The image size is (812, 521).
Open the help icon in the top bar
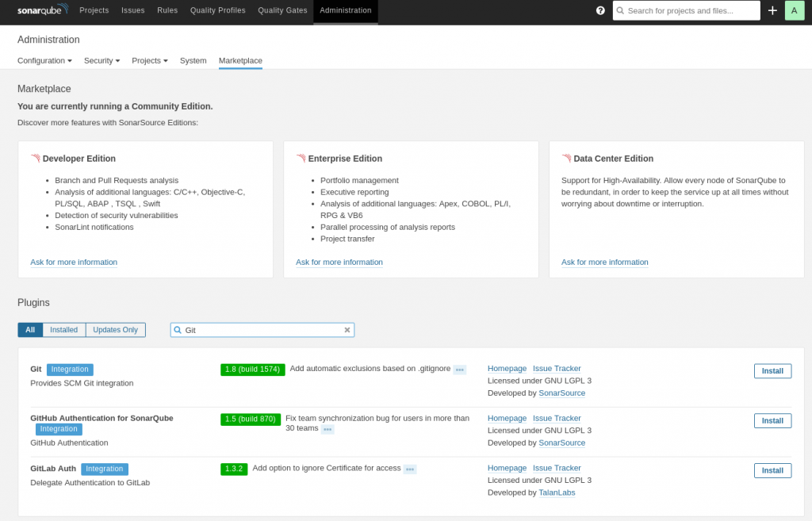[x=600, y=10]
